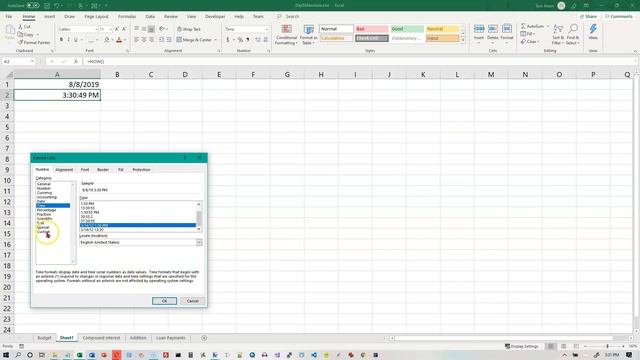Select the General category in list

click(44, 184)
